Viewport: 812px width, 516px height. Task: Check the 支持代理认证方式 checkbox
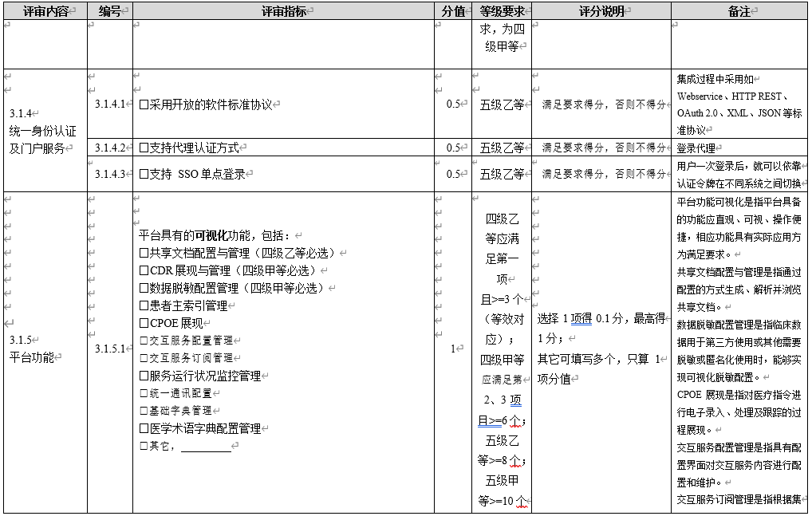[x=144, y=148]
